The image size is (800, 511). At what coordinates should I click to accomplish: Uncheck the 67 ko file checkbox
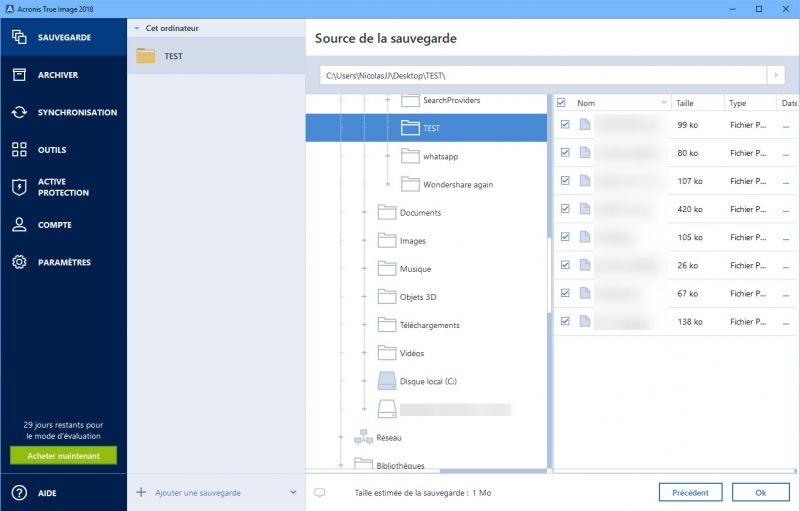point(565,292)
